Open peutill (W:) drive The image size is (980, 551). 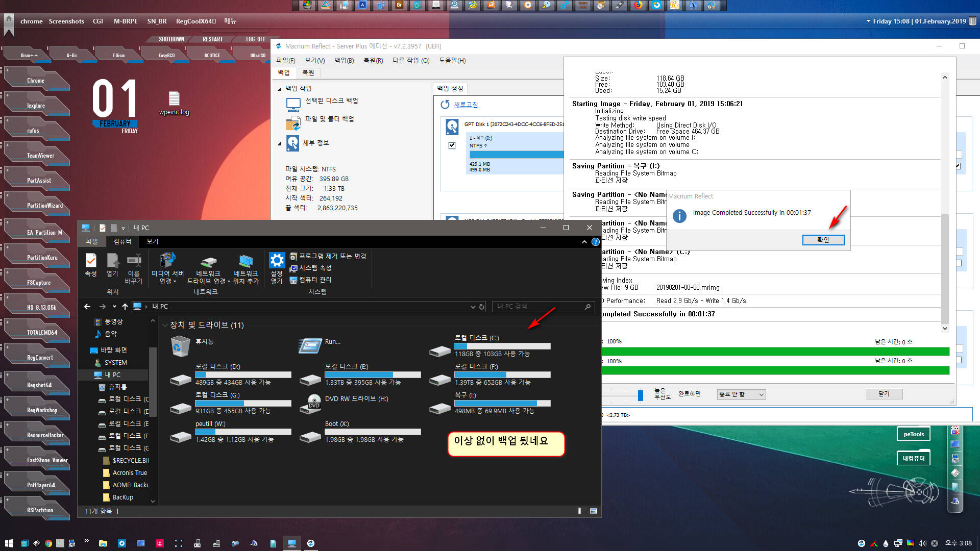click(231, 432)
